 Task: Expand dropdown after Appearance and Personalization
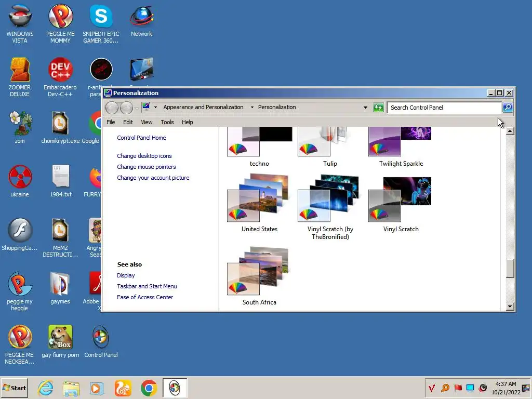(x=252, y=107)
